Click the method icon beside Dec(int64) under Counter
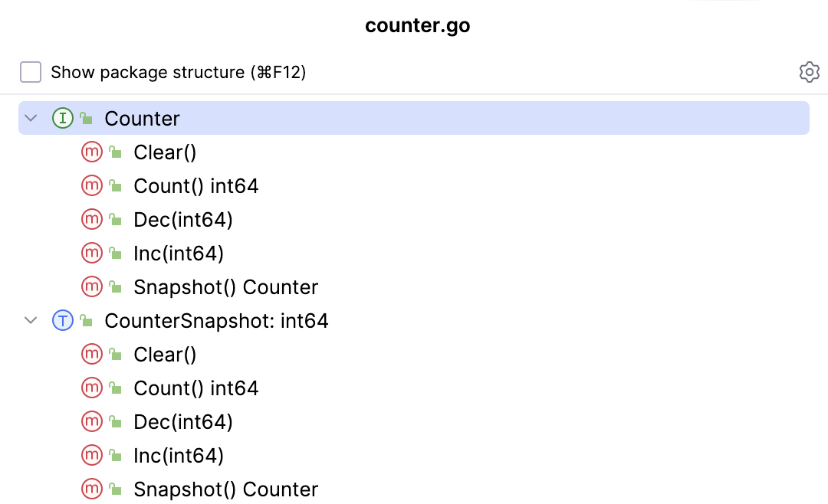The height and width of the screenshot is (504, 828). (x=91, y=220)
